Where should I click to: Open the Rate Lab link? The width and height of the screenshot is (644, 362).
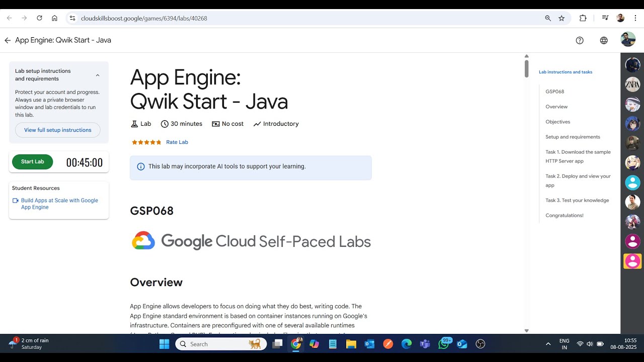click(177, 142)
